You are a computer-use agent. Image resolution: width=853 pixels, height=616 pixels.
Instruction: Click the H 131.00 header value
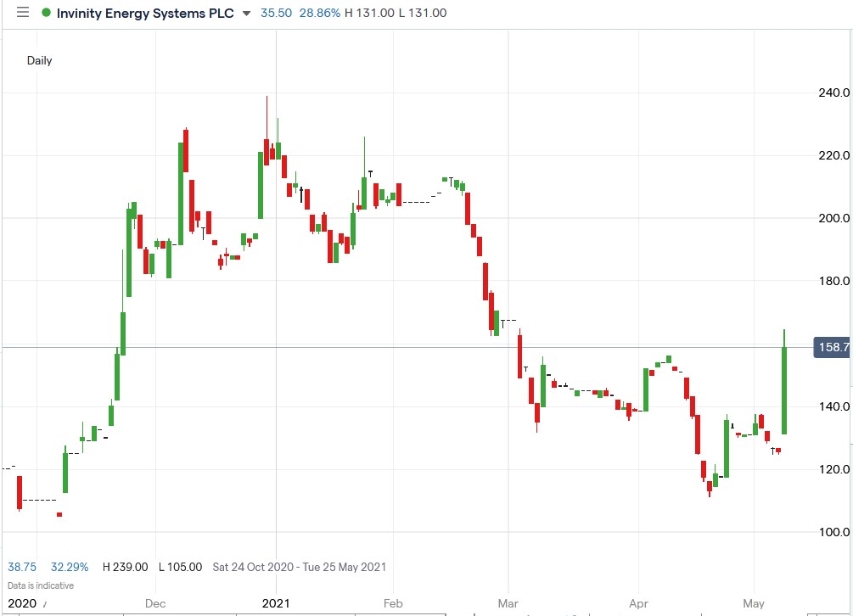(x=369, y=13)
